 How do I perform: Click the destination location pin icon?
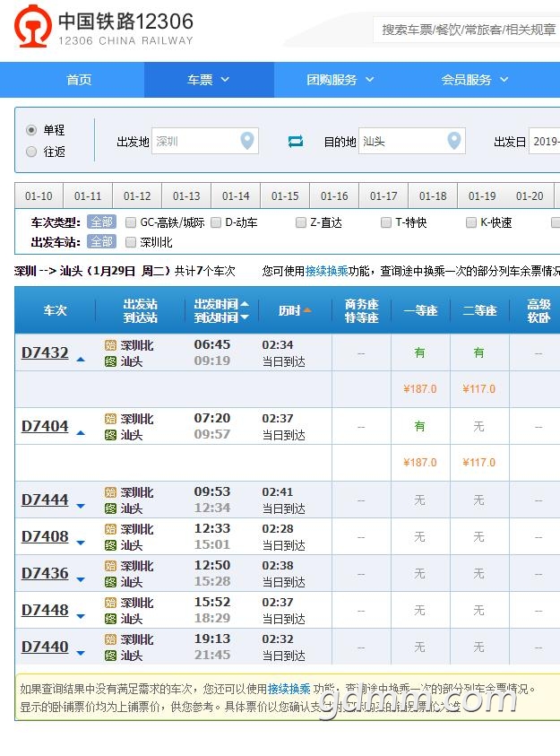[x=454, y=141]
